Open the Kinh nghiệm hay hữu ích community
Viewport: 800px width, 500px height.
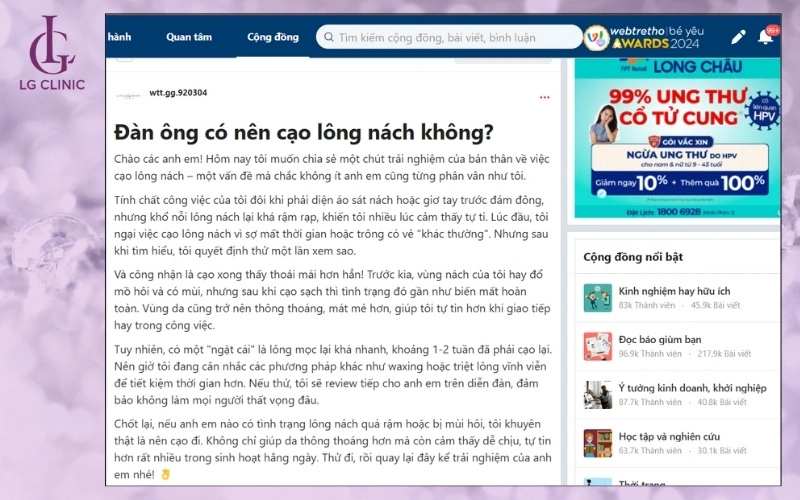(674, 291)
